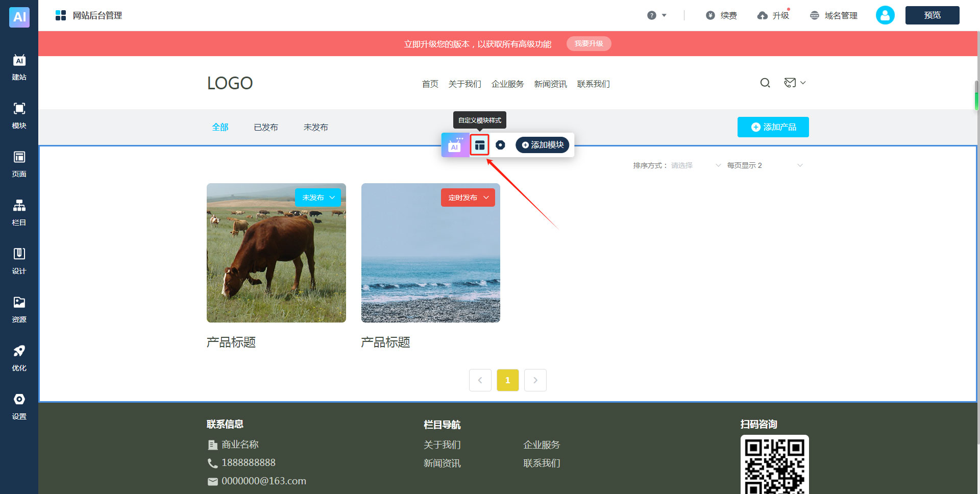Go to next page arrow
This screenshot has width=980, height=494.
tap(535, 380)
